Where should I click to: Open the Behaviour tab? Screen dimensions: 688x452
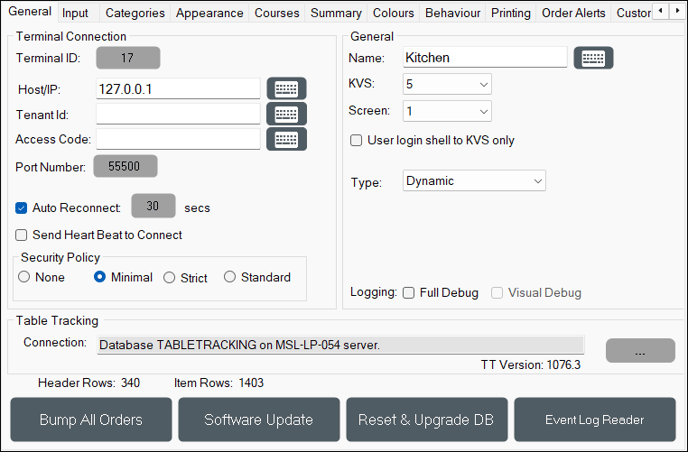coord(453,13)
